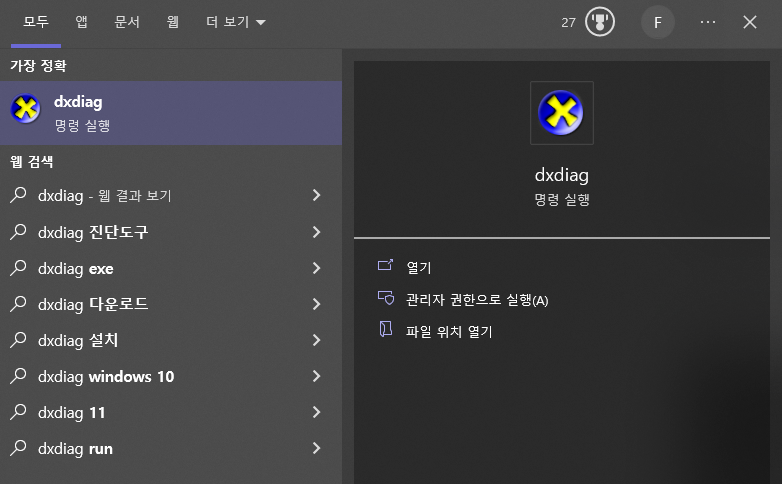The width and height of the screenshot is (782, 484).
Task: Select 'dxdiag 11' suggestion
Action: point(171,412)
